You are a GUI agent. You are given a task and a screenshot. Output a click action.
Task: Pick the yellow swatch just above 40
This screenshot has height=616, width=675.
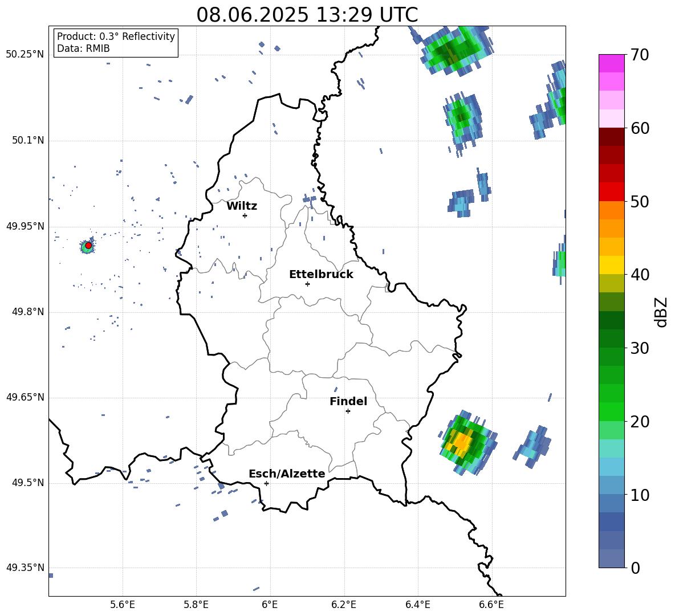(612, 265)
